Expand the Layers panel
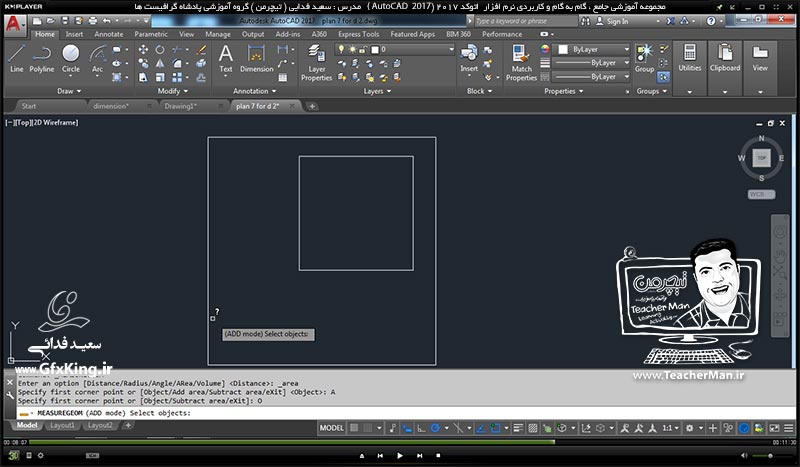Screen dimensions: 800x467 [x=378, y=91]
